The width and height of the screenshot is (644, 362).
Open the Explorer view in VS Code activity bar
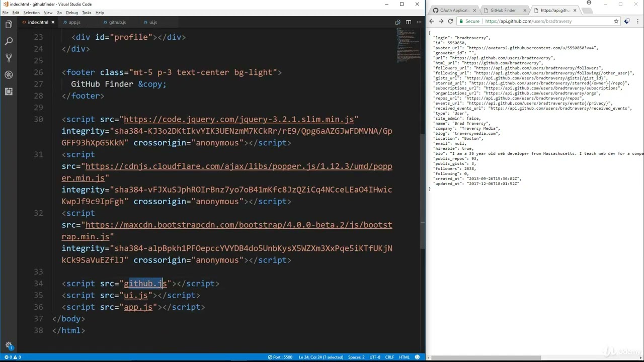pos(9,24)
